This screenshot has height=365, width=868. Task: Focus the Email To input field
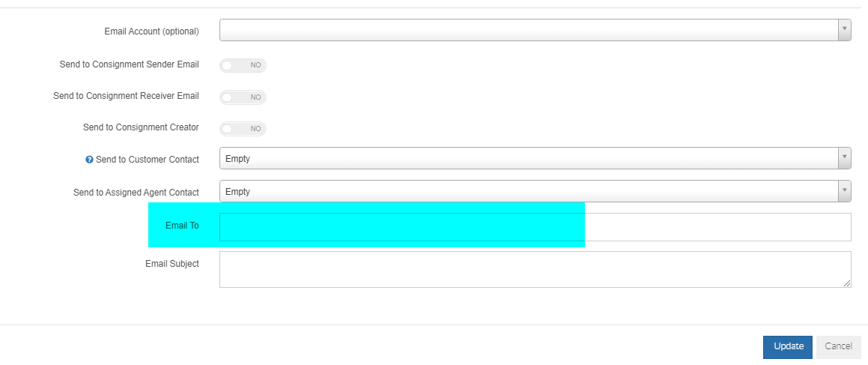pos(535,227)
